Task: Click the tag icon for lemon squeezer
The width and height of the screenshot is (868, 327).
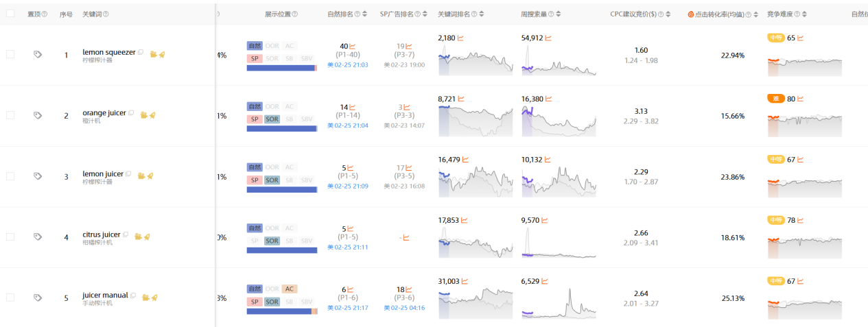Action: (38, 55)
